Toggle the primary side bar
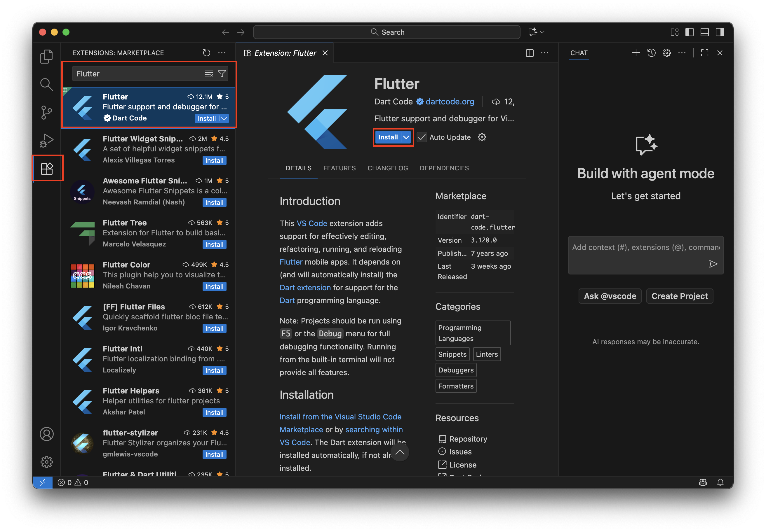Image resolution: width=766 pixels, height=532 pixels. point(690,32)
